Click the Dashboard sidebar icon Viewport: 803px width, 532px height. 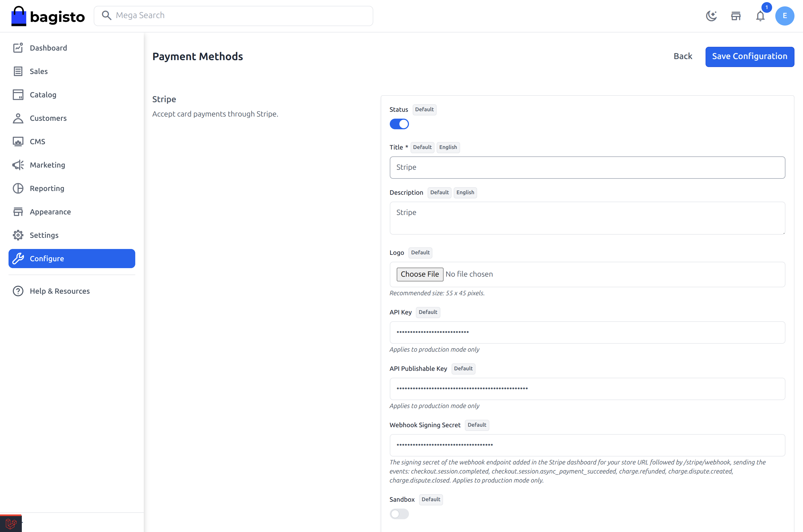pyautogui.click(x=18, y=48)
